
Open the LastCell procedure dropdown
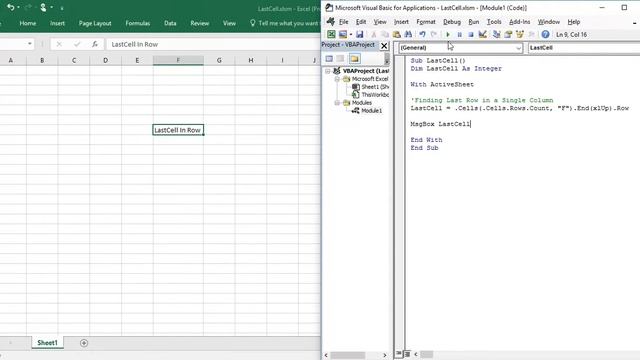click(x=584, y=48)
